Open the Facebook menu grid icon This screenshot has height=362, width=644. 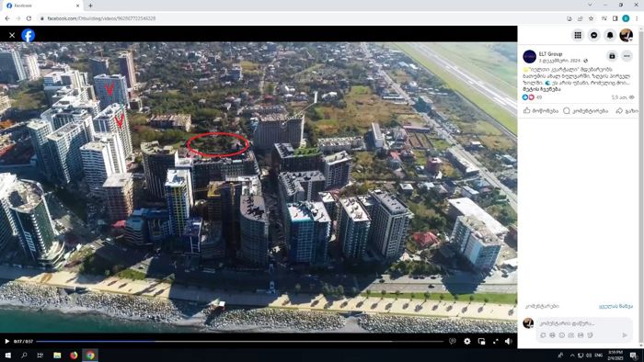click(578, 35)
